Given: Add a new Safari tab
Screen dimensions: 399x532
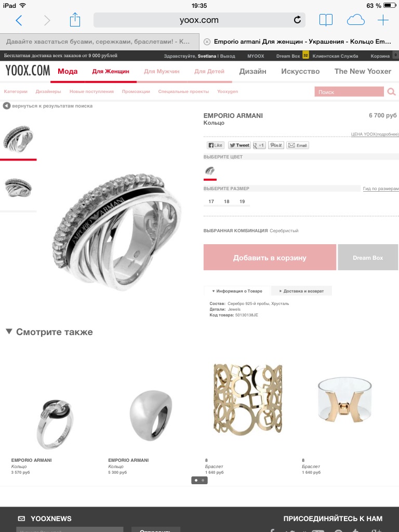Looking at the screenshot, I should (x=383, y=20).
